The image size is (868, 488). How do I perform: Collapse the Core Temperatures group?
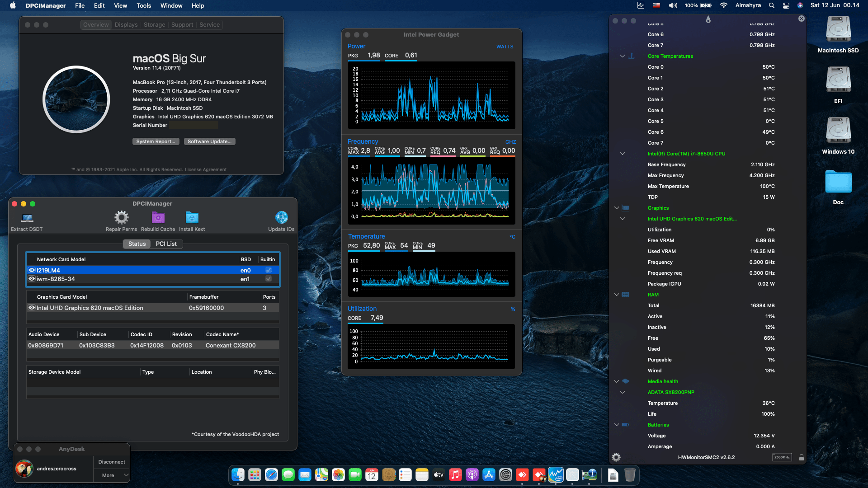coord(623,56)
